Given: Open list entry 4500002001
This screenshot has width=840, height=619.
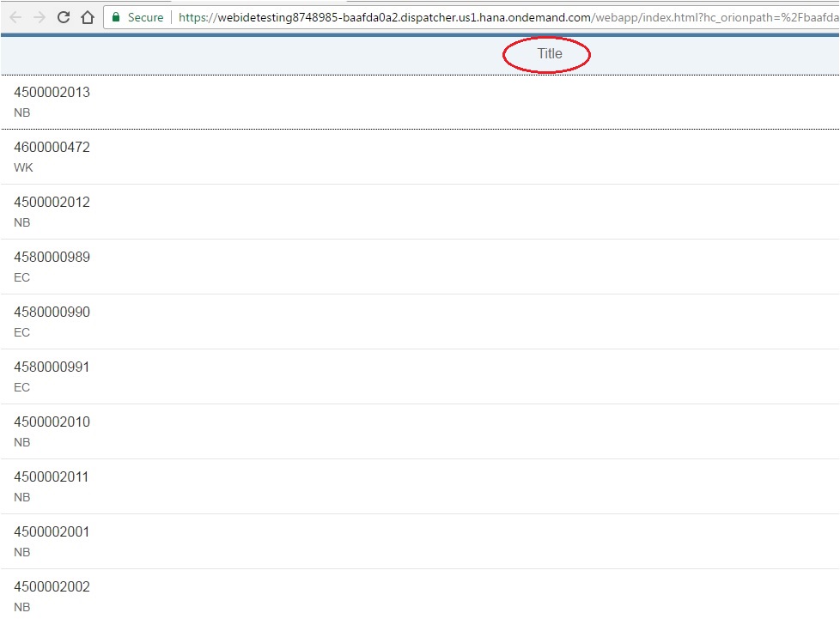Looking at the screenshot, I should point(420,542).
